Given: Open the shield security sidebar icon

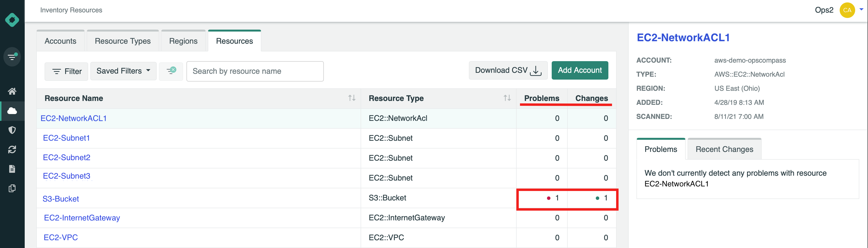Looking at the screenshot, I should coord(12,130).
